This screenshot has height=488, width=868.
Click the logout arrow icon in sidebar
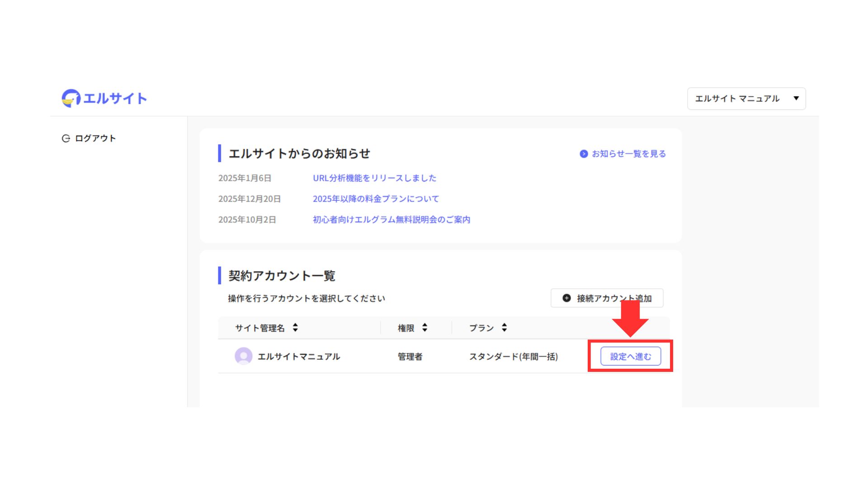tap(66, 138)
